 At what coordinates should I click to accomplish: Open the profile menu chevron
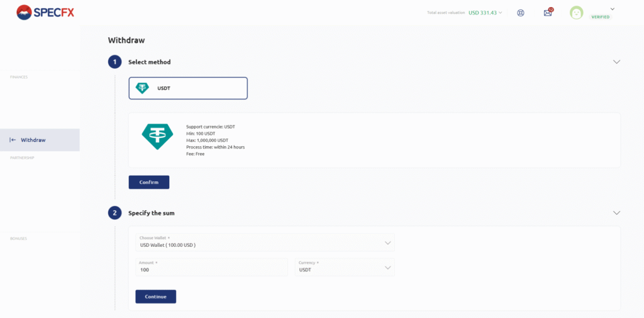coord(612,9)
